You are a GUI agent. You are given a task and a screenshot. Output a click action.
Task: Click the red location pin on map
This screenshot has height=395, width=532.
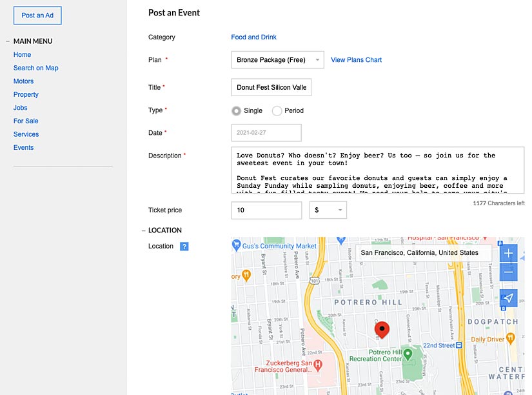coord(382,330)
